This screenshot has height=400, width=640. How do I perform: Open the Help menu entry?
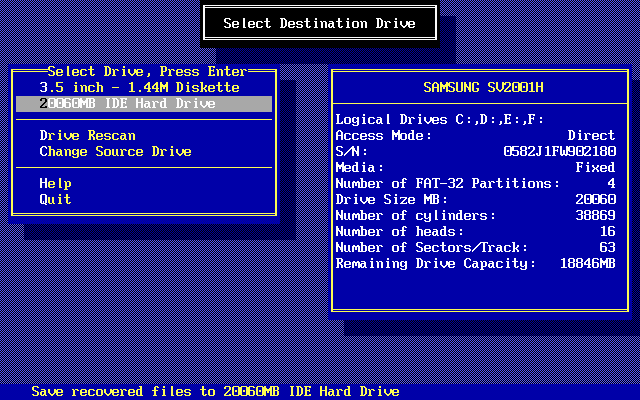click(55, 184)
